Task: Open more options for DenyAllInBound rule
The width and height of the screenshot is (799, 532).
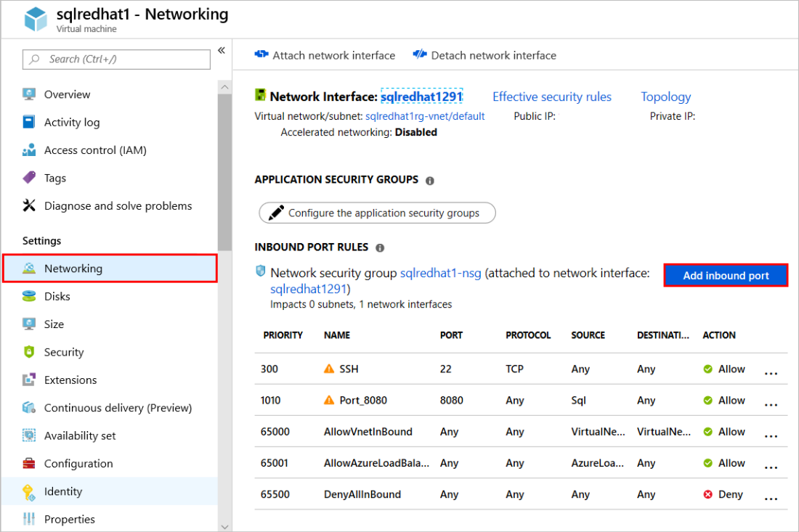Action: tap(771, 499)
